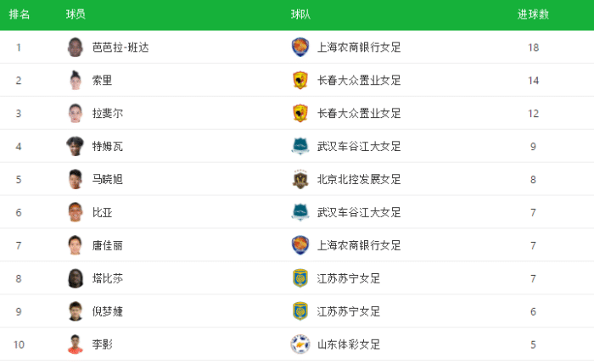
Task: Open 山东体彩女足 team link
Action: point(349,344)
